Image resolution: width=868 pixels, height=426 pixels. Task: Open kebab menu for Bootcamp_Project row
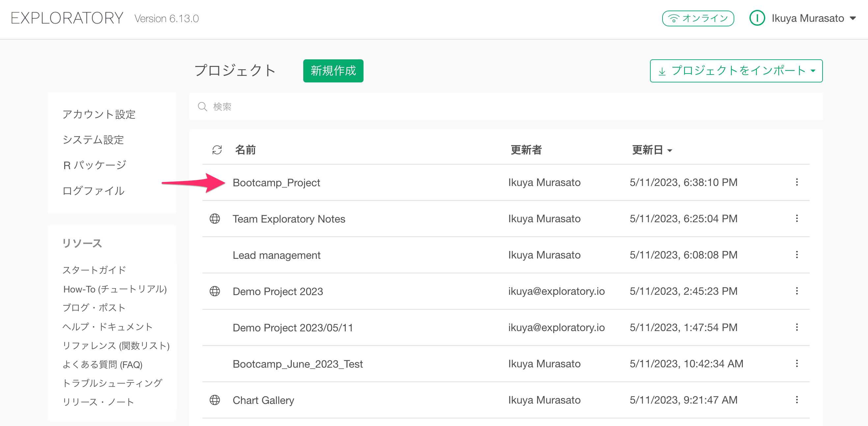pyautogui.click(x=797, y=182)
